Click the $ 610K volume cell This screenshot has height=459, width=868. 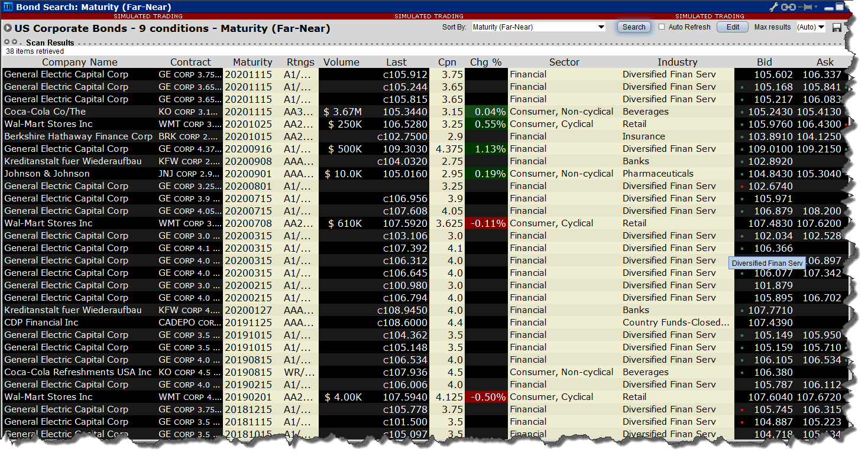point(342,223)
